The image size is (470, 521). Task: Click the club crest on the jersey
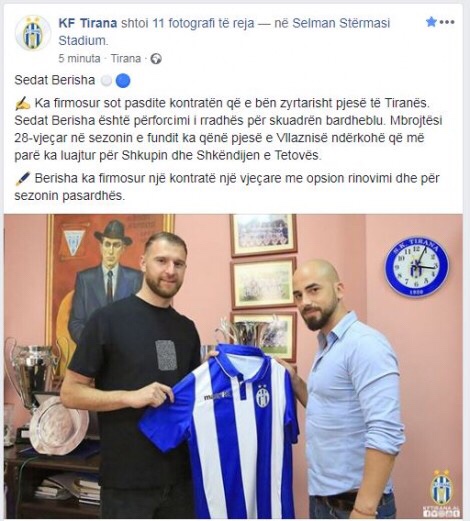262,396
